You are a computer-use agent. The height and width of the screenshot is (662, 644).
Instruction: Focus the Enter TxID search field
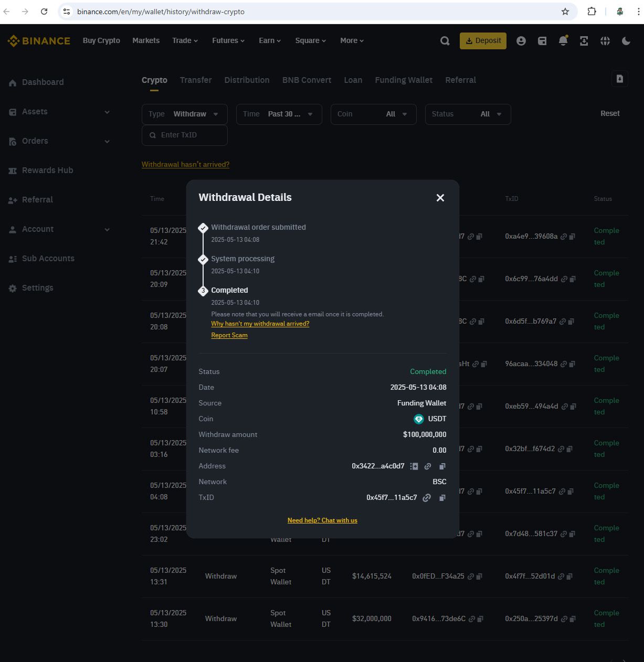[185, 135]
